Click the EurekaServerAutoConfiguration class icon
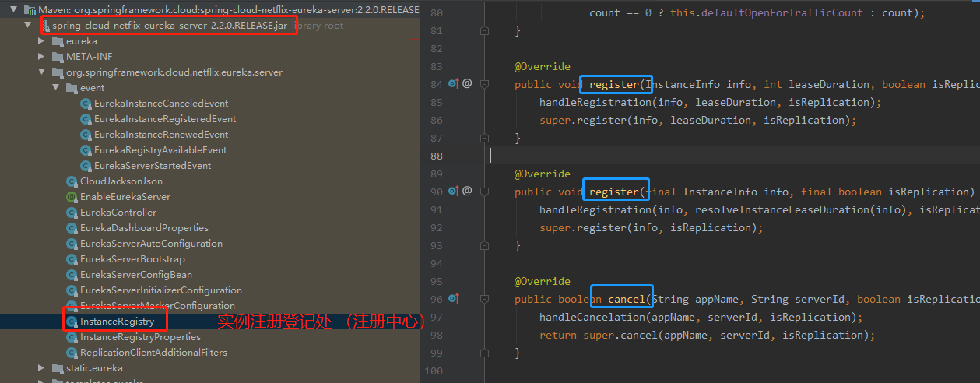 point(72,244)
